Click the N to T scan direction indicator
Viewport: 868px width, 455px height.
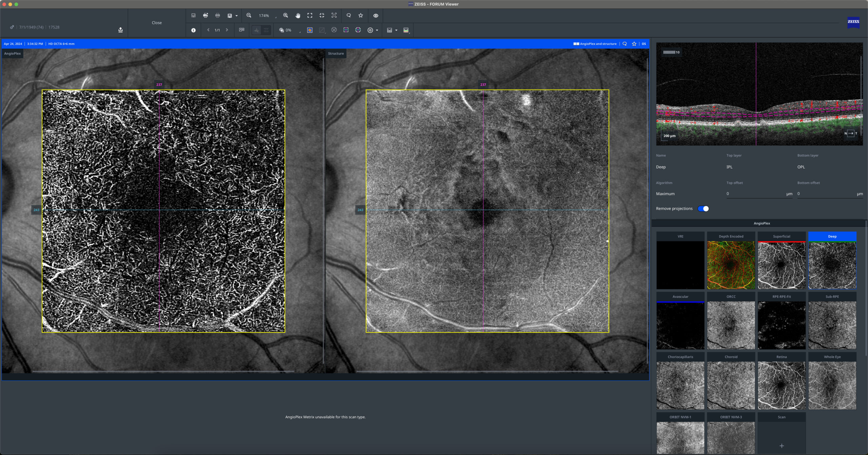[851, 133]
